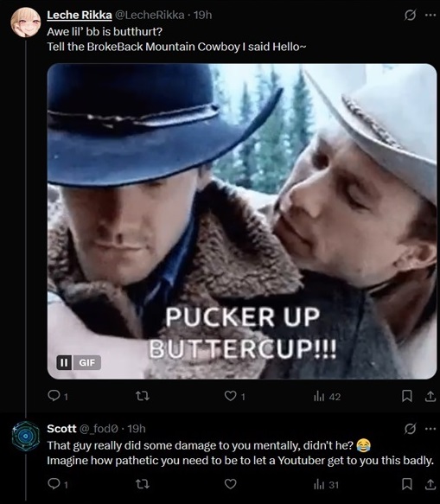Bookmark Leche Rikka's tweet

click(x=407, y=396)
